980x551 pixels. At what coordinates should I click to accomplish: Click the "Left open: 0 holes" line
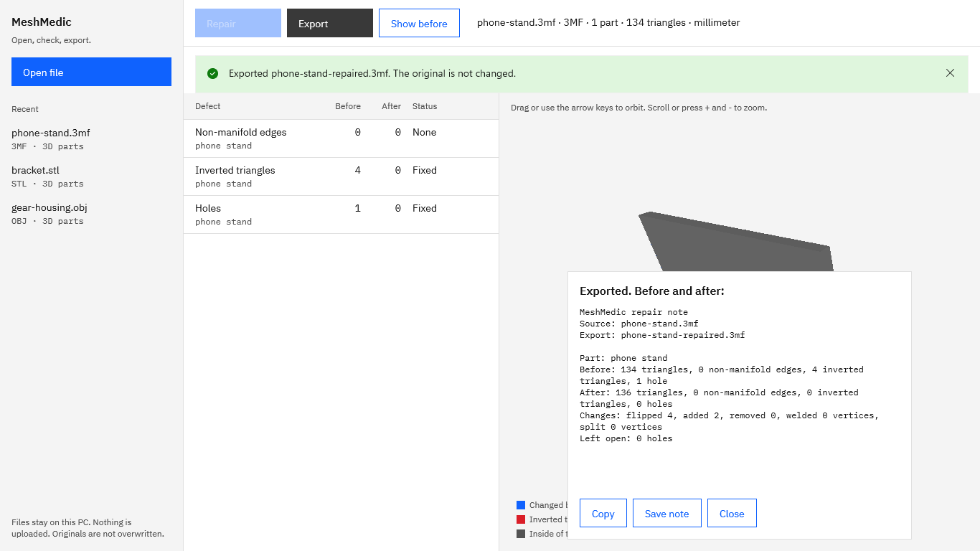[x=626, y=438]
